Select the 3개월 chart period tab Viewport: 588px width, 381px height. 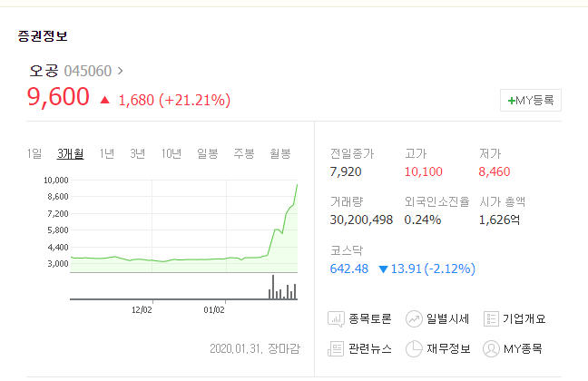[x=70, y=153]
